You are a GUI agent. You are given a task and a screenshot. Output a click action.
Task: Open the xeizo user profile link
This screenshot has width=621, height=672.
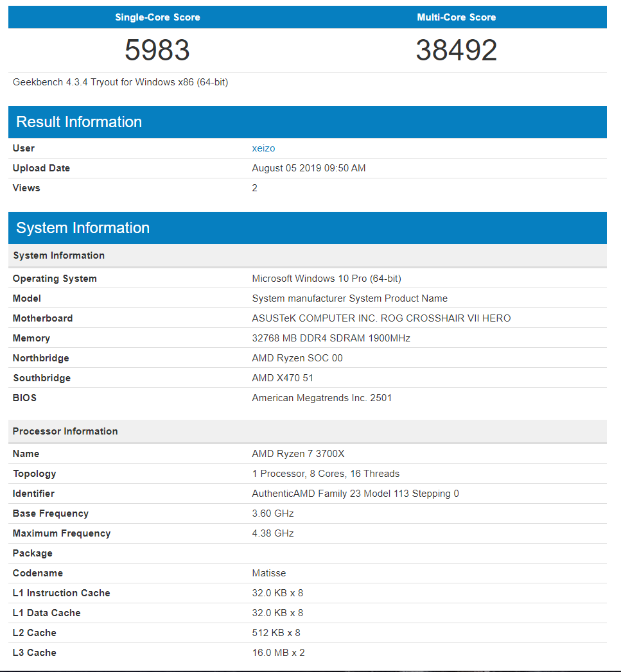tap(263, 148)
